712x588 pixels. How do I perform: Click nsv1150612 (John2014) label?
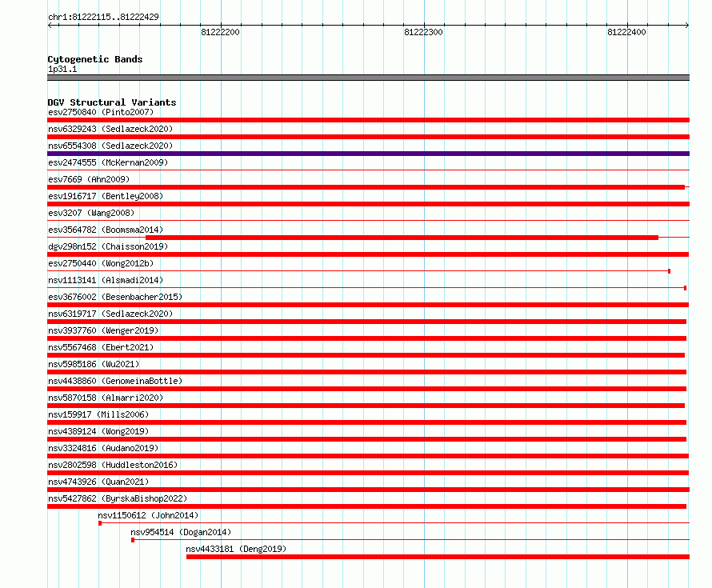148,515
